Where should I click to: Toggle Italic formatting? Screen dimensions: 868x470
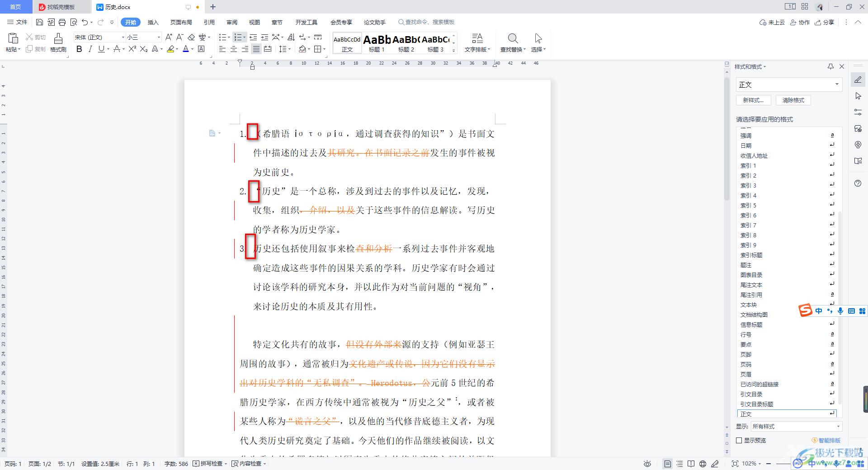pos(90,49)
